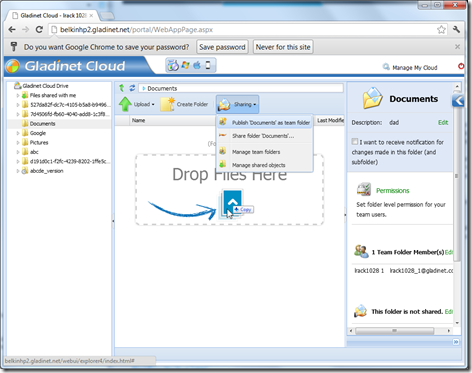The width and height of the screenshot is (472, 373).
Task: Open a new browser tab
Action: point(107,16)
